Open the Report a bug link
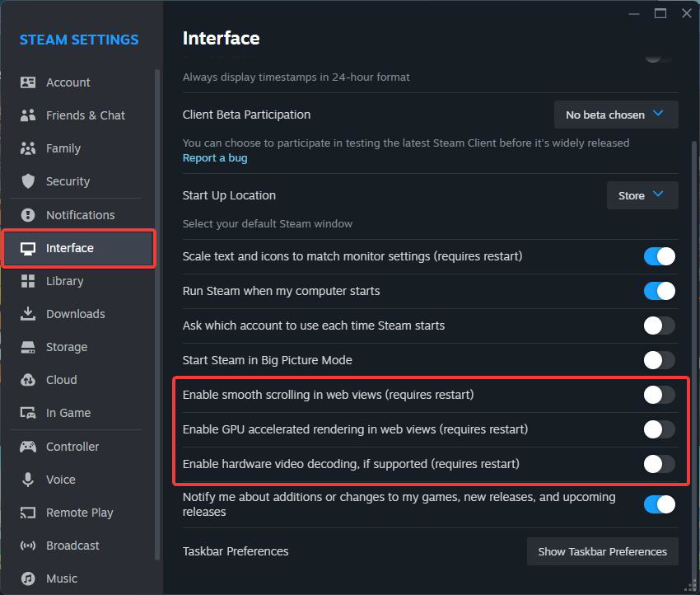 coord(215,158)
